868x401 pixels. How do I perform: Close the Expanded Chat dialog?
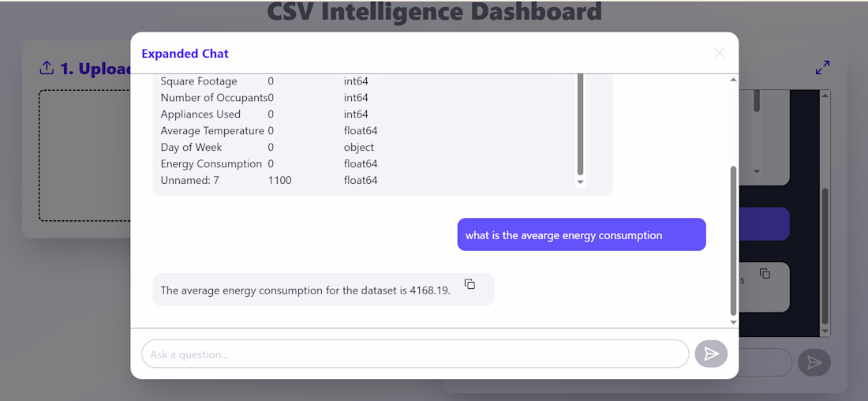[719, 53]
